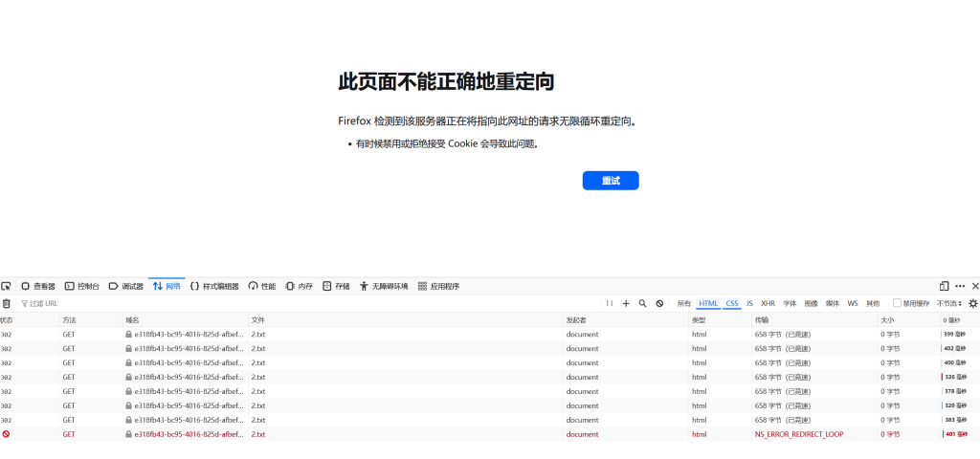
Task: Open network settings gear icon
Action: click(973, 303)
